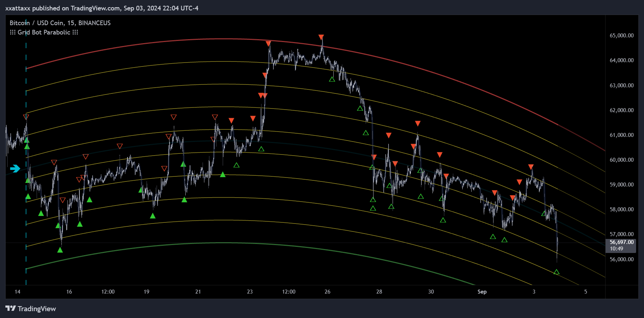This screenshot has height=318, width=644.
Task: Click the date label 26 on time axis
Action: pyautogui.click(x=327, y=292)
